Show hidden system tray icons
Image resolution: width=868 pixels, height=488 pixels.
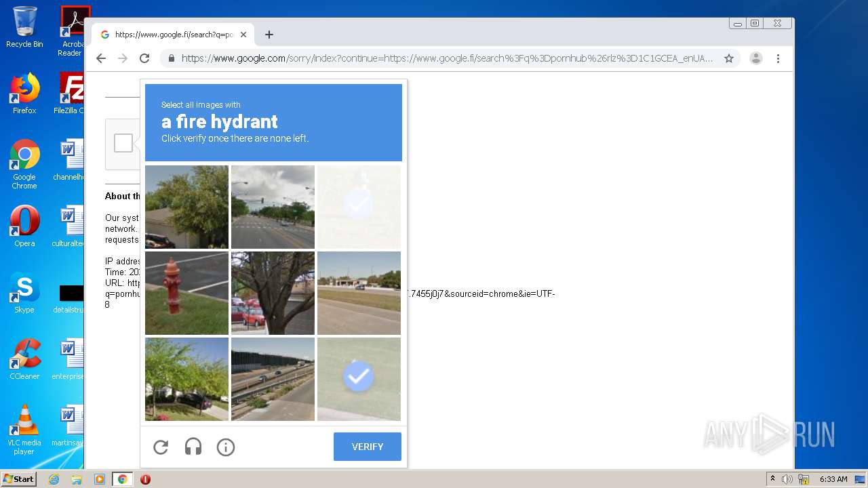(x=772, y=479)
